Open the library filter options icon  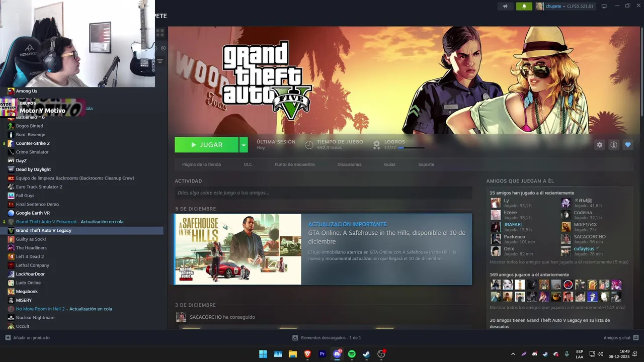pyautogui.click(x=160, y=61)
